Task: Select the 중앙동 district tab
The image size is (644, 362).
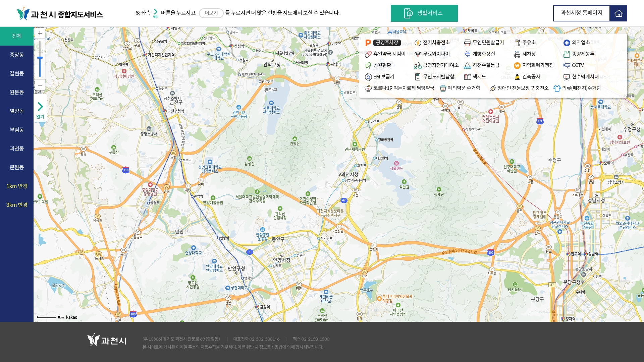Action: coord(17,55)
